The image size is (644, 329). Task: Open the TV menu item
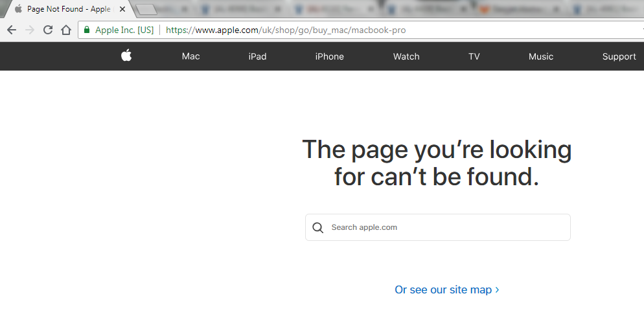474,57
